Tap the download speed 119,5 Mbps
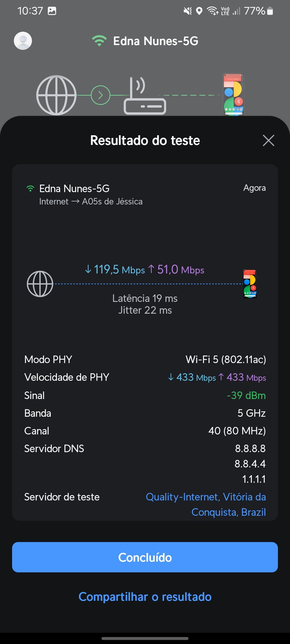Viewport: 290px width, 644px height. click(115, 270)
